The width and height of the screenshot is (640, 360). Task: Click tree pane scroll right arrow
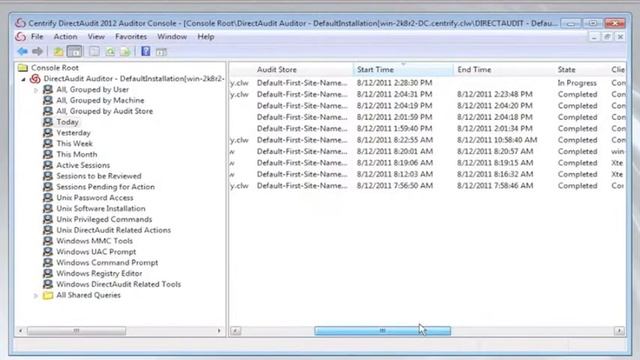(219, 331)
